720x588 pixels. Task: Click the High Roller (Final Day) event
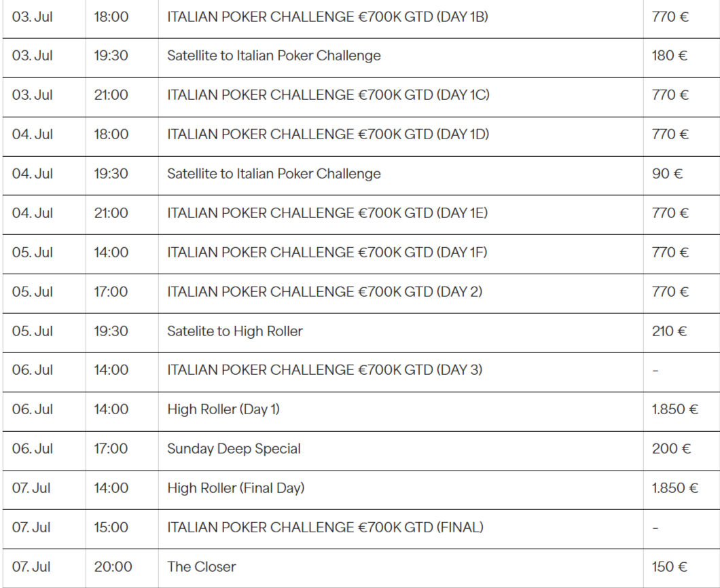(x=236, y=488)
